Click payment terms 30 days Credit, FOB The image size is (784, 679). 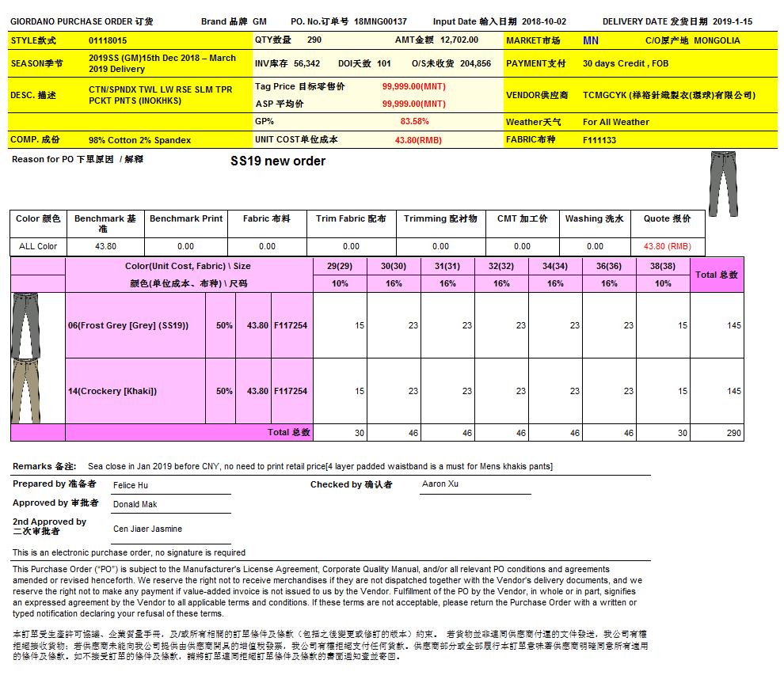pyautogui.click(x=625, y=63)
